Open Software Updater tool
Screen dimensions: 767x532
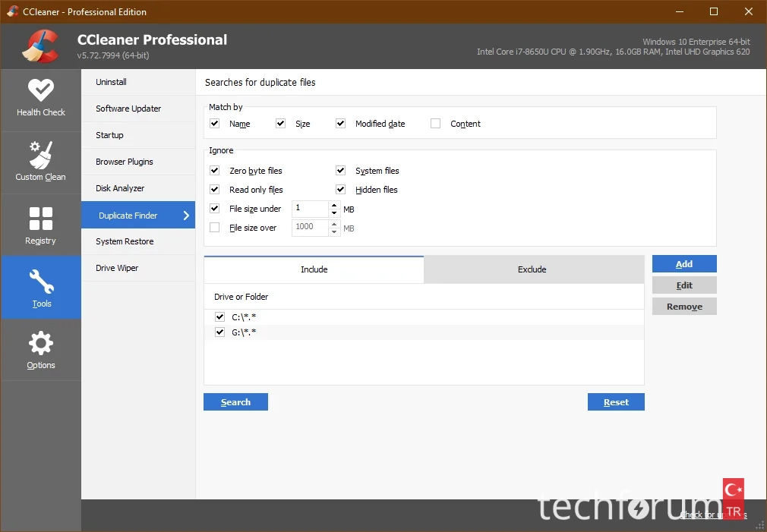pyautogui.click(x=138, y=109)
